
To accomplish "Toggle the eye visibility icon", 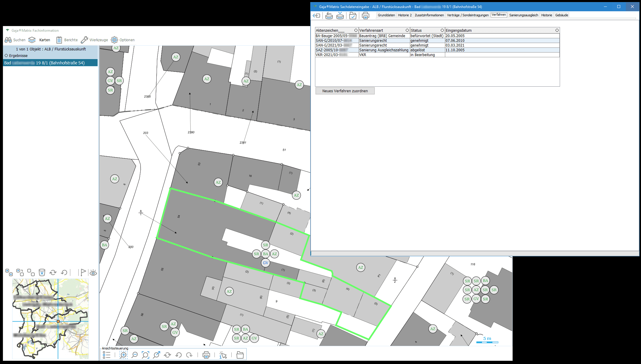I will click(93, 273).
